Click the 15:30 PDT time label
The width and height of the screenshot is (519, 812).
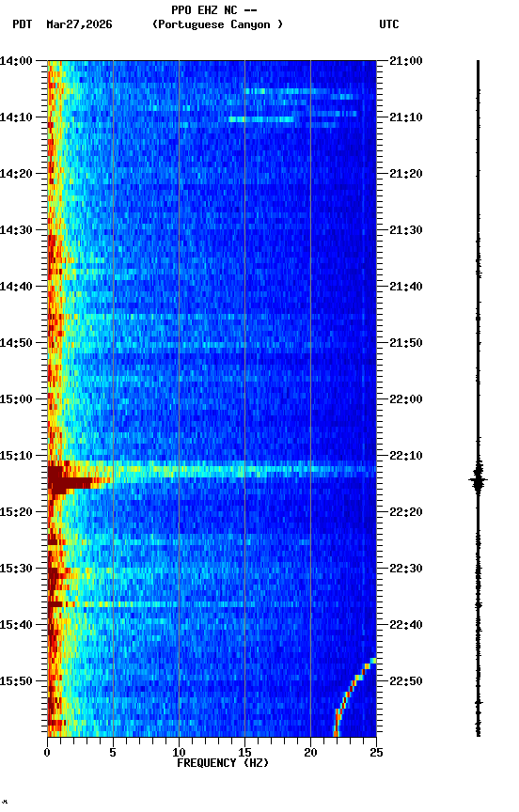(x=16, y=570)
